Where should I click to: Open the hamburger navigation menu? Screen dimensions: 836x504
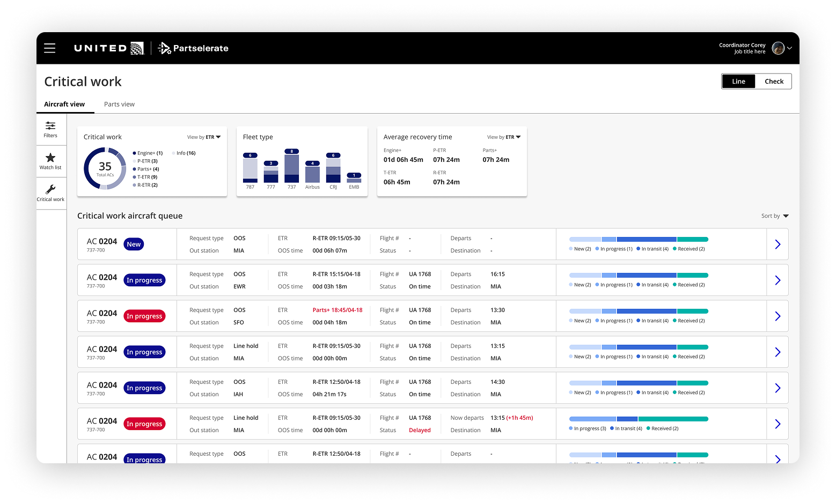pos(49,48)
